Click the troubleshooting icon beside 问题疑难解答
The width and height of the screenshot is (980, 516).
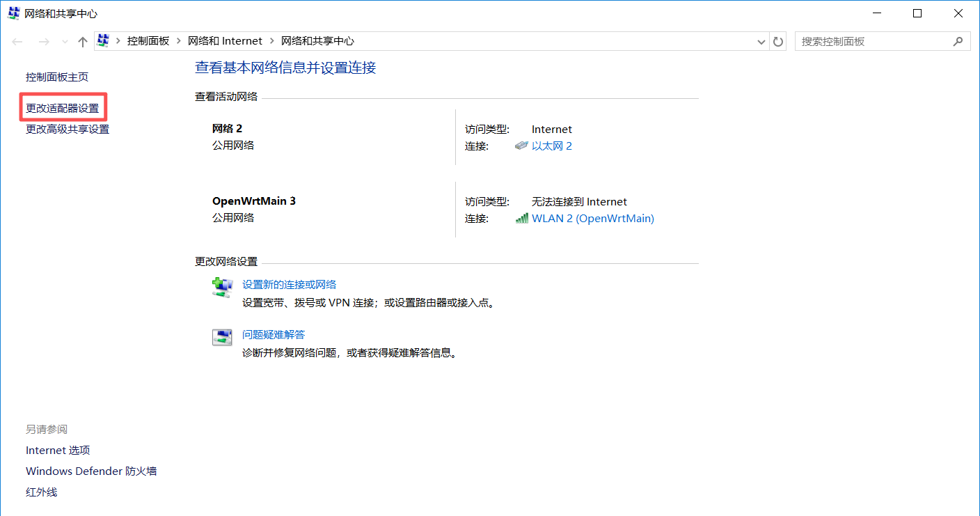click(x=222, y=336)
